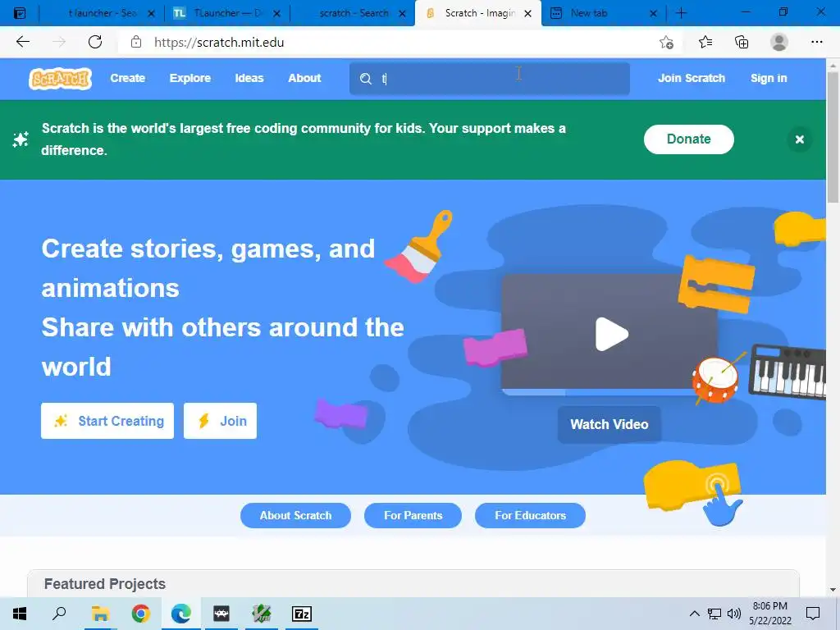The height and width of the screenshot is (630, 840).
Task: Click Microsoft Edge taskbar icon
Action: [181, 614]
